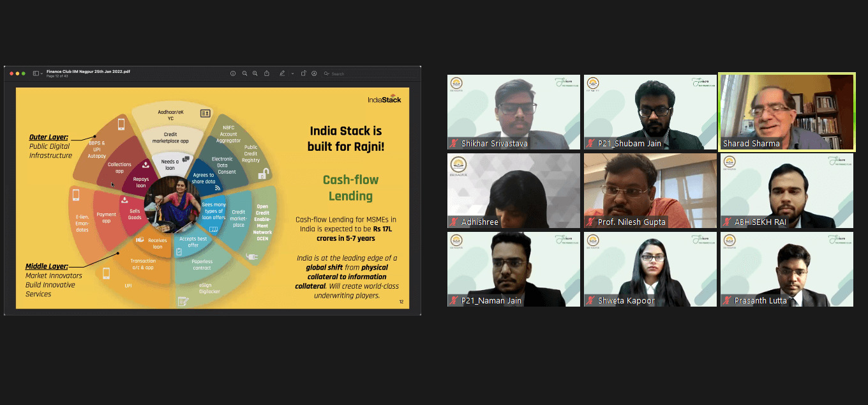
Task: Click the IndiaStack logo on the slide
Action: pos(385,99)
